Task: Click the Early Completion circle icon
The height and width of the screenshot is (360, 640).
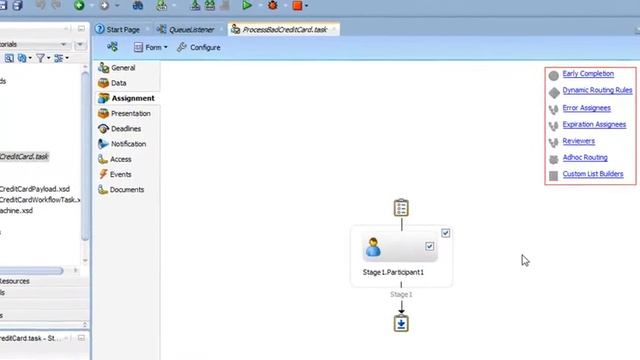Action: 553,76
